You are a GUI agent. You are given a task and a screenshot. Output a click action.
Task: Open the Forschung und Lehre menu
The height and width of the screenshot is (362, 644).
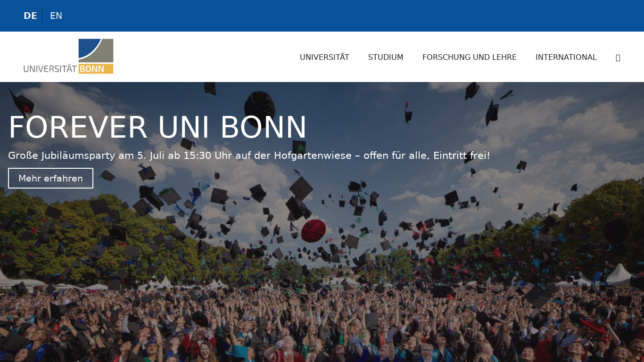tap(470, 57)
